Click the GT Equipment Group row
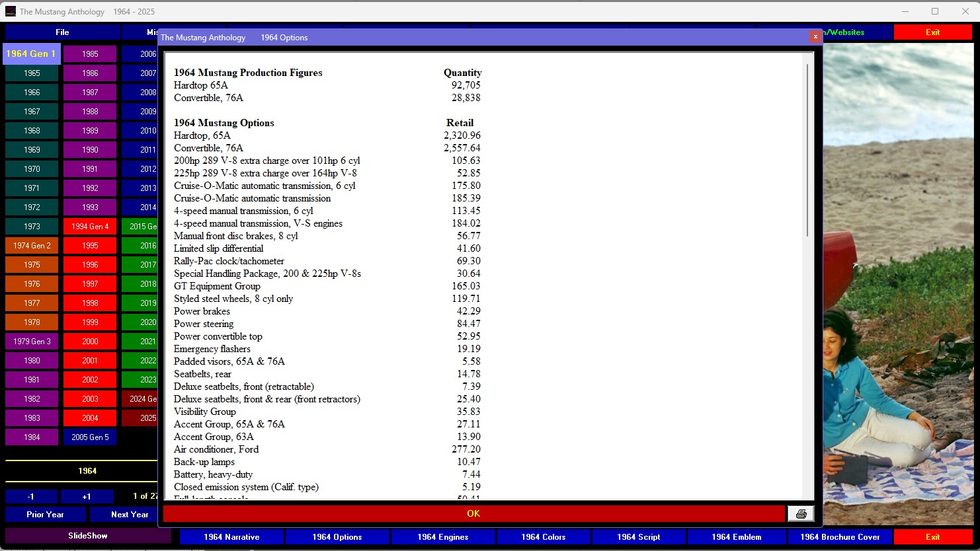Image resolution: width=980 pixels, height=551 pixels. 327,286
